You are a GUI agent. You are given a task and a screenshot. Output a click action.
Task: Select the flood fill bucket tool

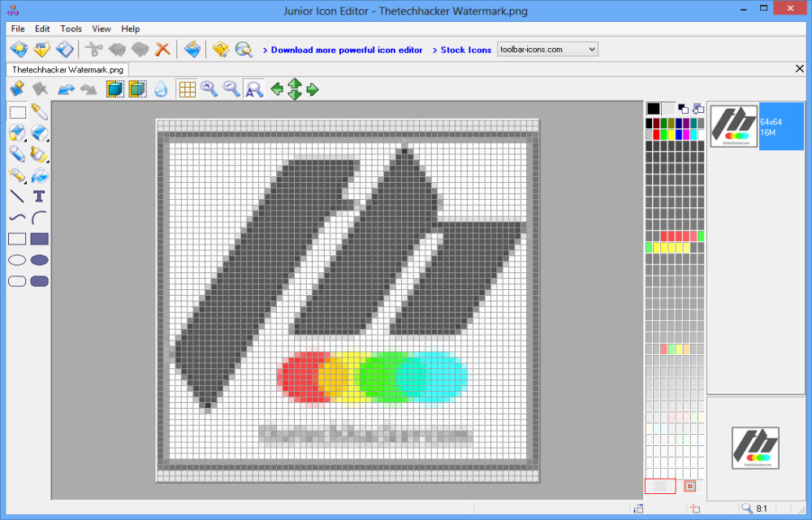[x=39, y=175]
